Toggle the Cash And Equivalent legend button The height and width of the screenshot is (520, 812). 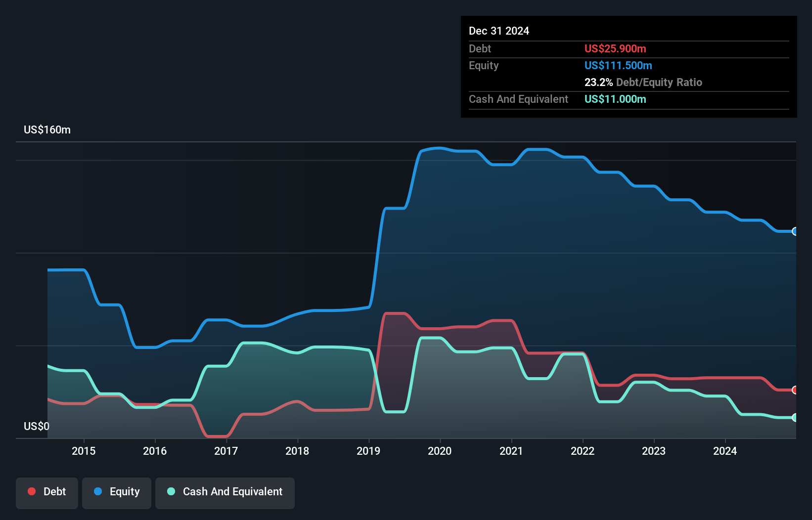[x=225, y=493]
